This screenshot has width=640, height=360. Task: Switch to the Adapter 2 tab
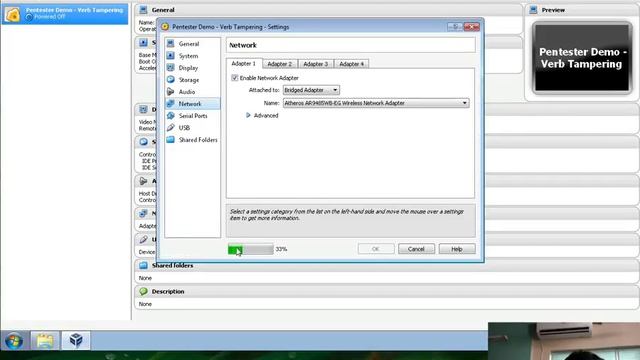pos(280,64)
